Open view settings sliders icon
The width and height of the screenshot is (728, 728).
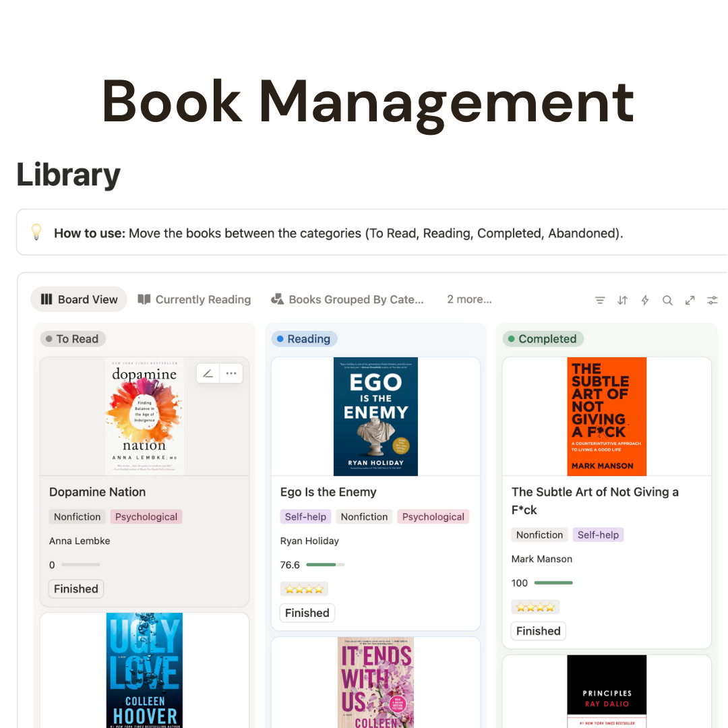coord(712,301)
